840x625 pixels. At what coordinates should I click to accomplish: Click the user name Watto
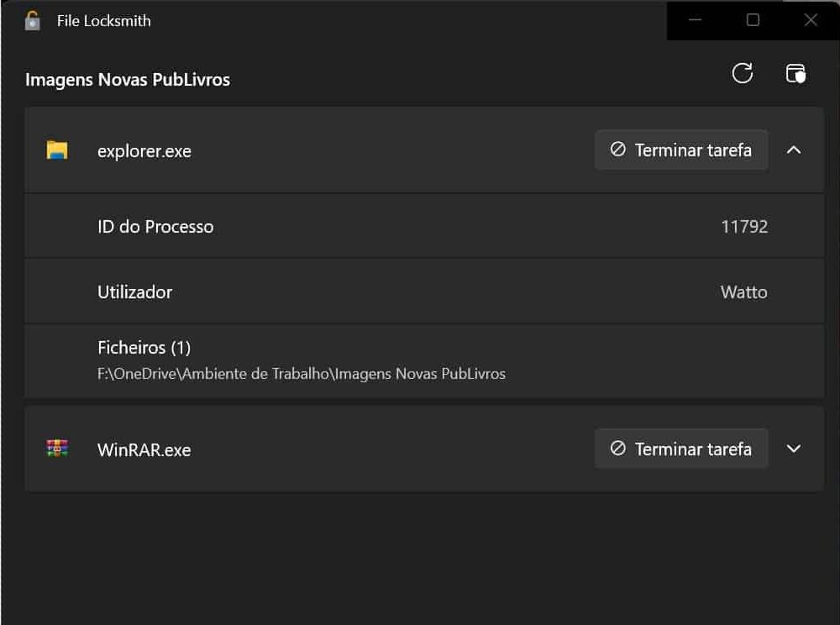[743, 292]
